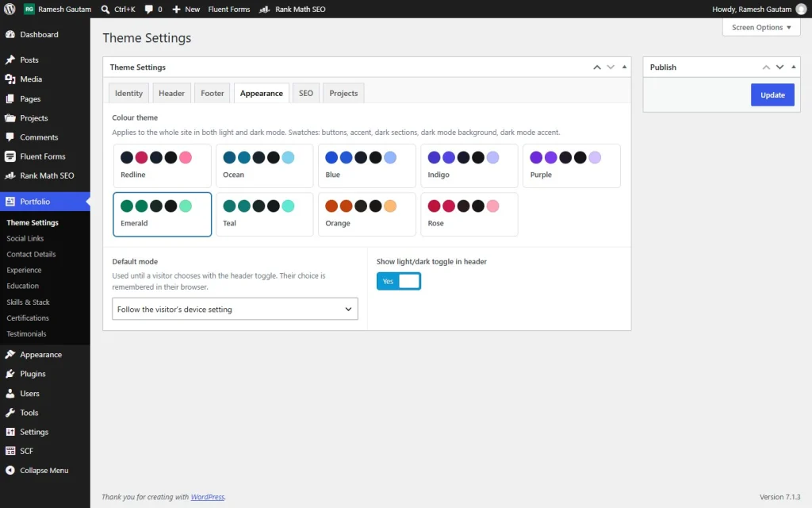Click the Plugins plug icon
812x508 pixels.
point(10,374)
